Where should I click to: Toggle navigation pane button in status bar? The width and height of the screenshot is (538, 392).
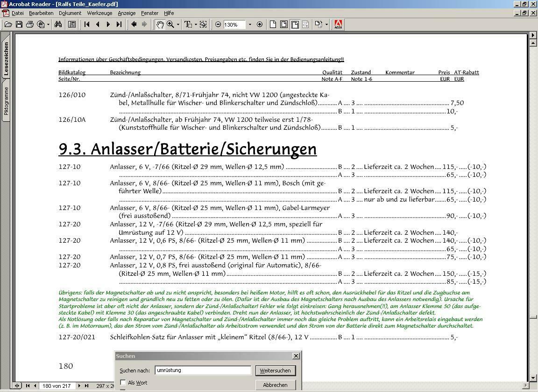pyautogui.click(x=17, y=386)
